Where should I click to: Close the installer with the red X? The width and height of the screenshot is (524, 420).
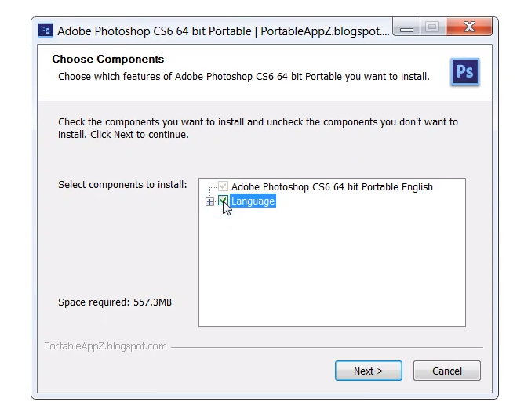tap(470, 30)
